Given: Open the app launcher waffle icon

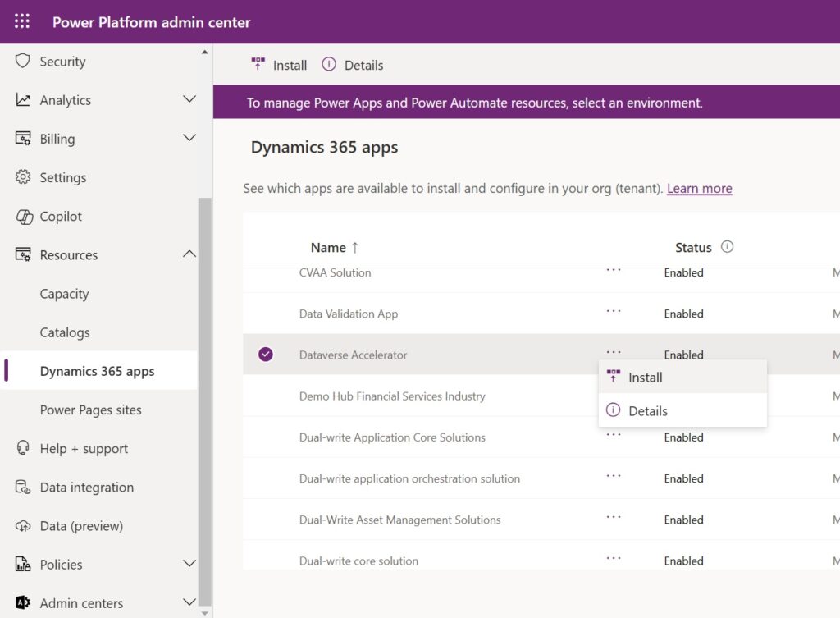Looking at the screenshot, I should 22,21.
